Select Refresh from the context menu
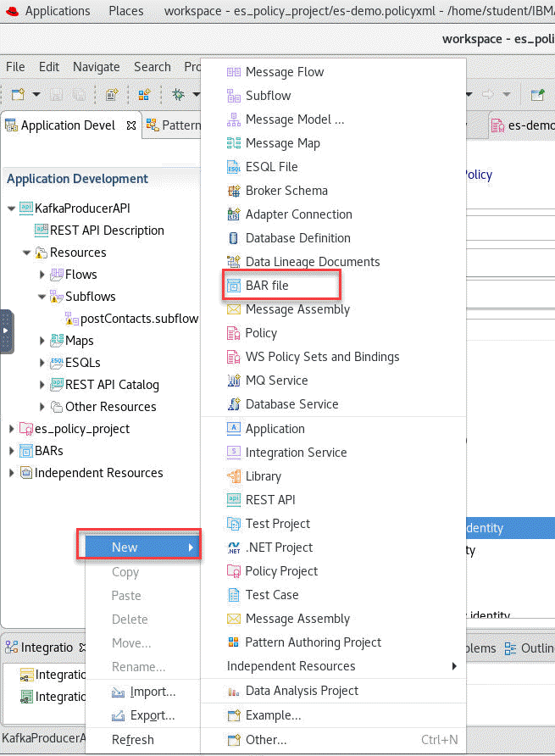Image resolution: width=555 pixels, height=756 pixels. click(x=132, y=740)
